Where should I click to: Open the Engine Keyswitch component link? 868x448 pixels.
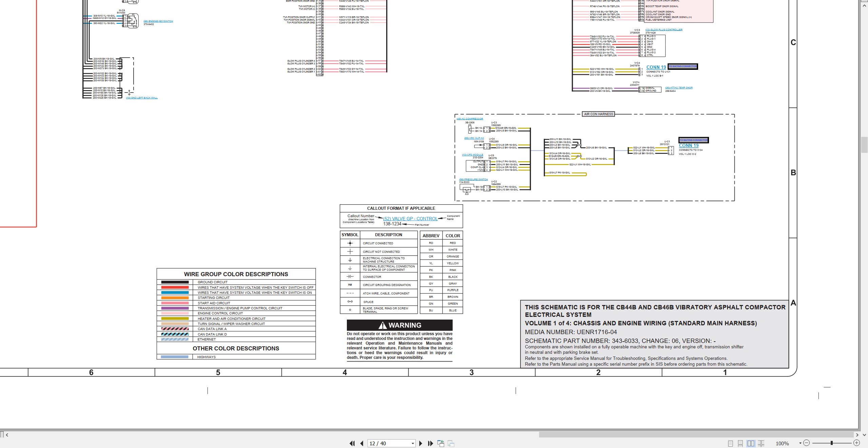[158, 21]
